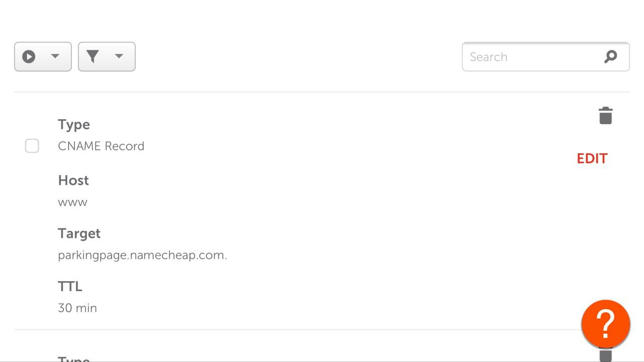The height and width of the screenshot is (362, 644).
Task: Open the orange question mark help bubble
Action: (606, 324)
